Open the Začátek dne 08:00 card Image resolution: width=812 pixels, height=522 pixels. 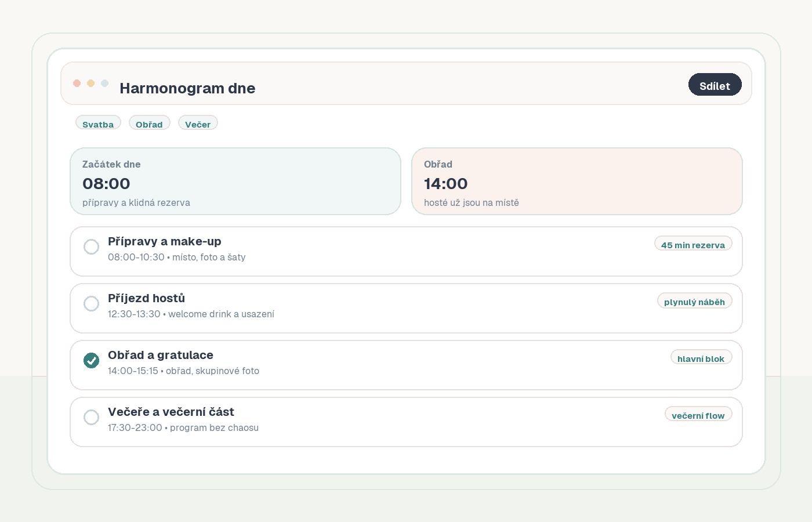pyautogui.click(x=235, y=181)
